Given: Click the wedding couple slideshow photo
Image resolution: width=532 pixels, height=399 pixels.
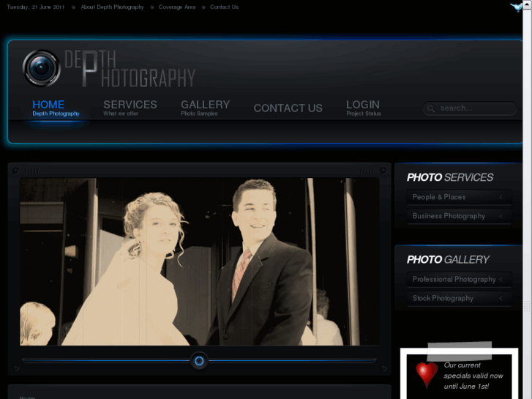Looking at the screenshot, I should click(199, 261).
